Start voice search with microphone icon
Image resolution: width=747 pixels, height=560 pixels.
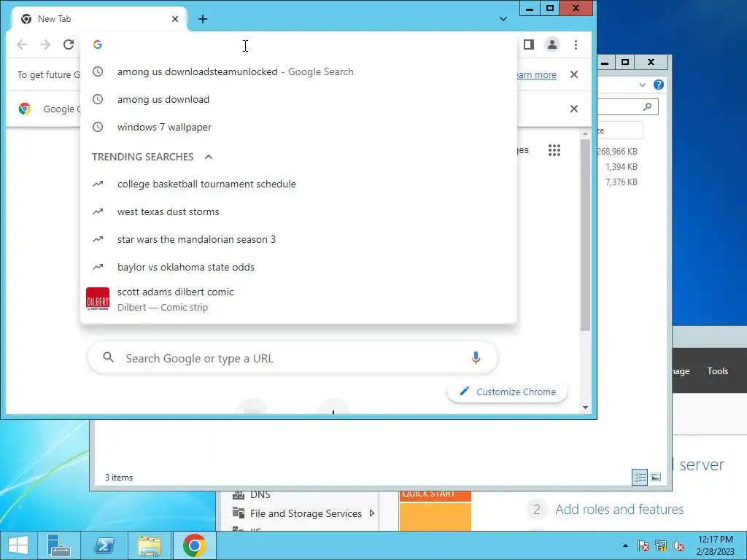476,358
